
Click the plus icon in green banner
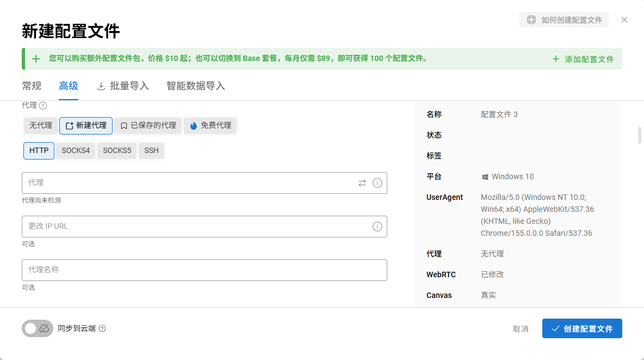[36, 59]
